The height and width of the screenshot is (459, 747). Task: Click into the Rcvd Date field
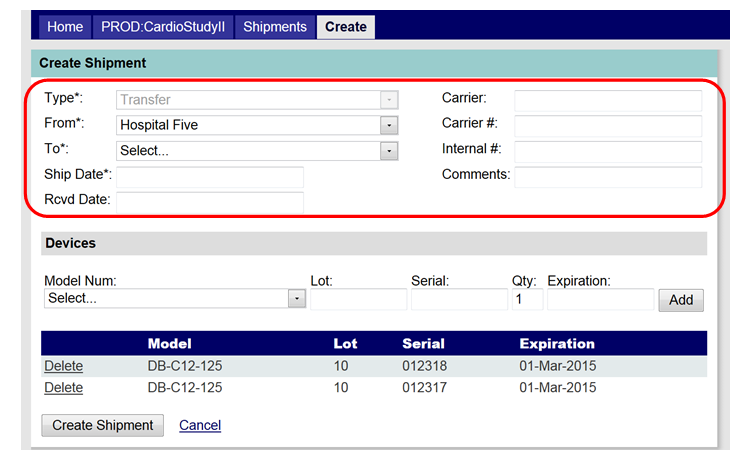[x=210, y=202]
